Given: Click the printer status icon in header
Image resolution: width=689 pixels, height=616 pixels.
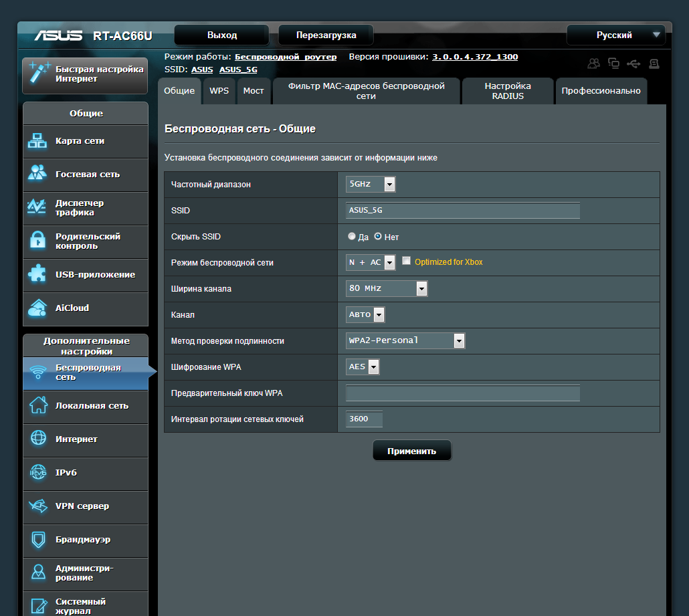Looking at the screenshot, I should [654, 64].
